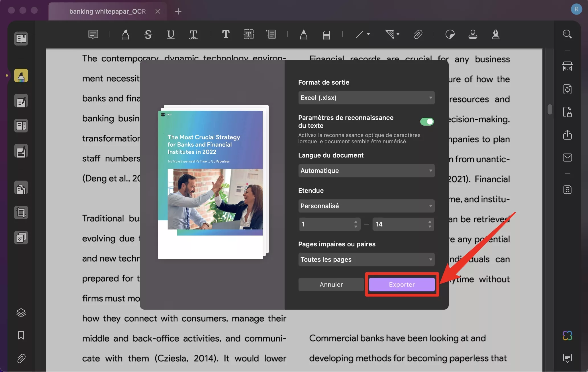Open the signature pen tool

pos(495,34)
